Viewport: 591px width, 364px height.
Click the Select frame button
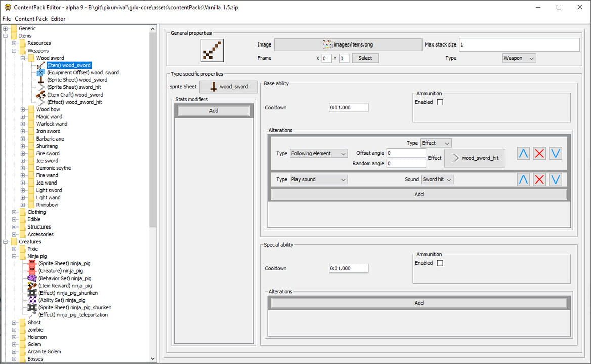(x=365, y=58)
